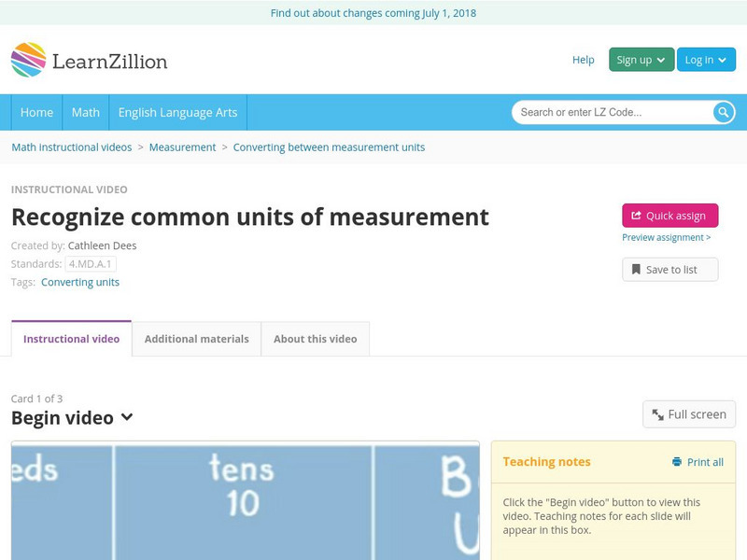Select Math from the navigation bar

tap(85, 112)
